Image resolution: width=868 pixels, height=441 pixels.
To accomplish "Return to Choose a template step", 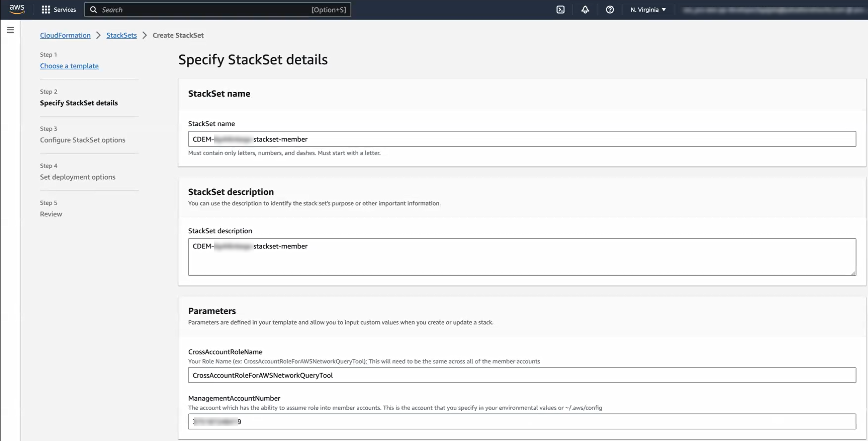I will pyautogui.click(x=69, y=66).
